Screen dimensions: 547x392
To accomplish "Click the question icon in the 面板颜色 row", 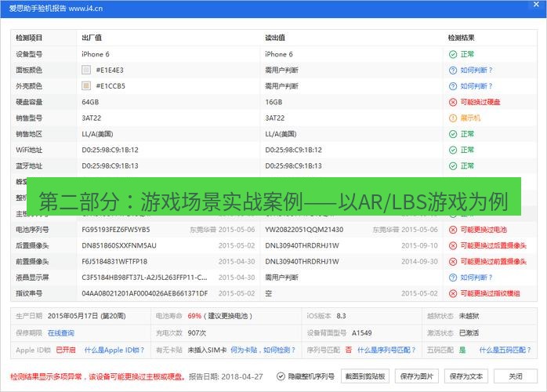I will pos(453,70).
